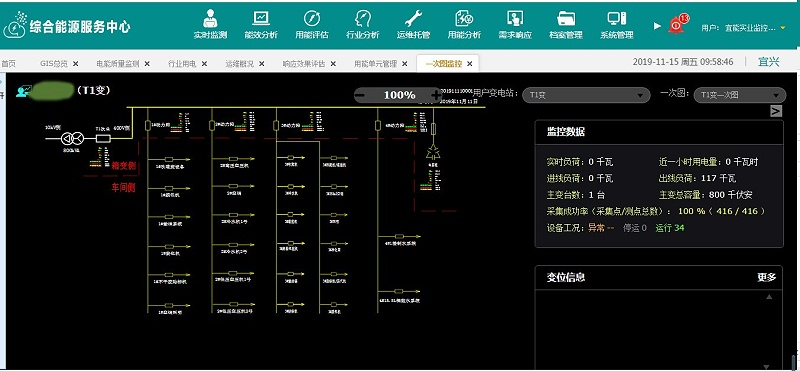Open 行业分析 industry analysis module
Viewport: 800px width, 371px height.
[363, 24]
